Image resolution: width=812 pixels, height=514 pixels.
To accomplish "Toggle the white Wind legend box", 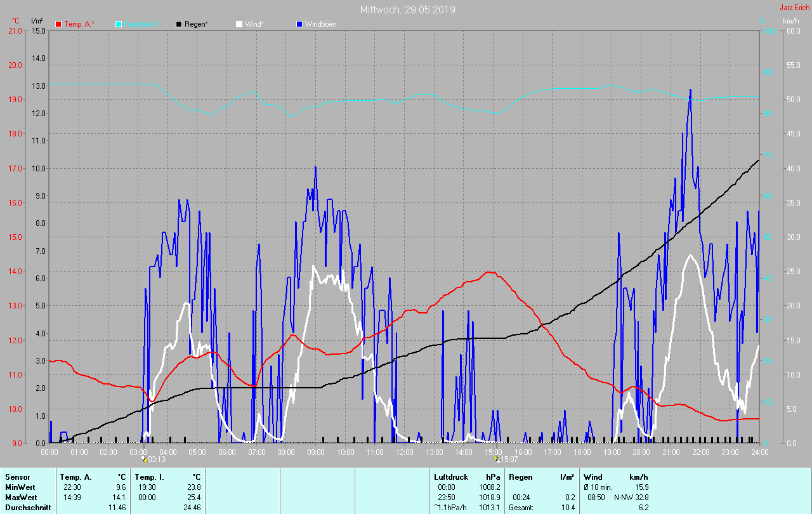I will [239, 24].
